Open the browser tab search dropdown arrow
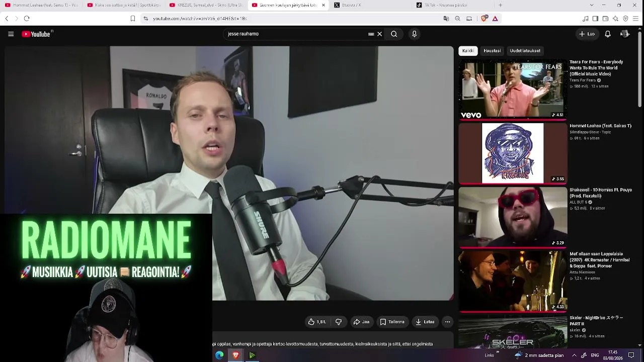Screen dimensions: 644x362 coord(591,5)
